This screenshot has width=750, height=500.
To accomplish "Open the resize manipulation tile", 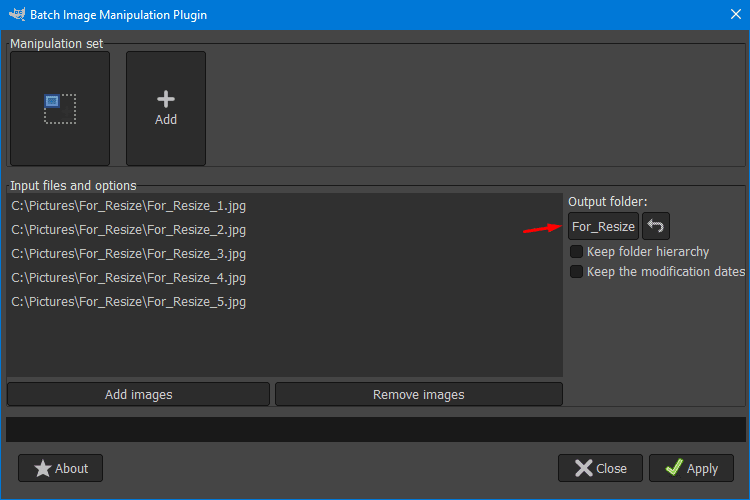I will [60, 109].
